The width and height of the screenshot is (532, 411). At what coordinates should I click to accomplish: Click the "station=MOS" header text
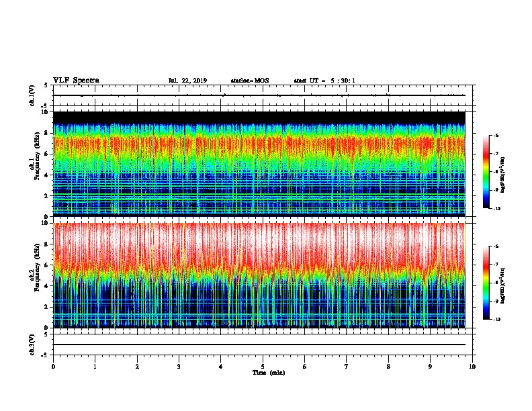coord(250,81)
